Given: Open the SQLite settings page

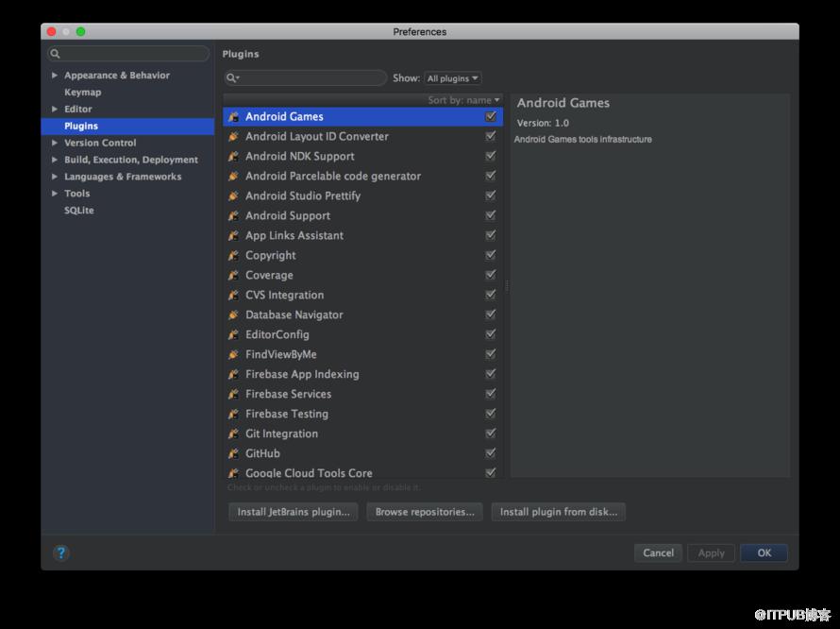Looking at the screenshot, I should (79, 211).
